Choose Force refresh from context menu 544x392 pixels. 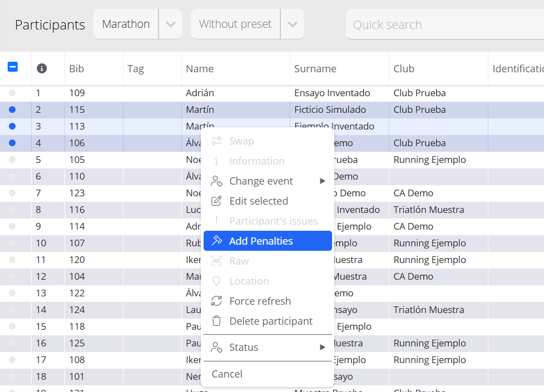(268, 301)
